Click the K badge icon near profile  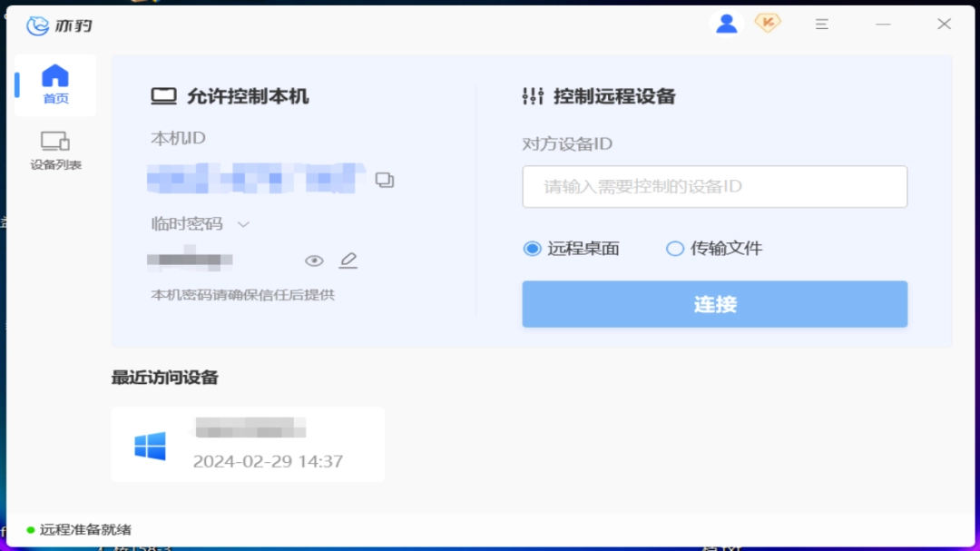(x=767, y=24)
